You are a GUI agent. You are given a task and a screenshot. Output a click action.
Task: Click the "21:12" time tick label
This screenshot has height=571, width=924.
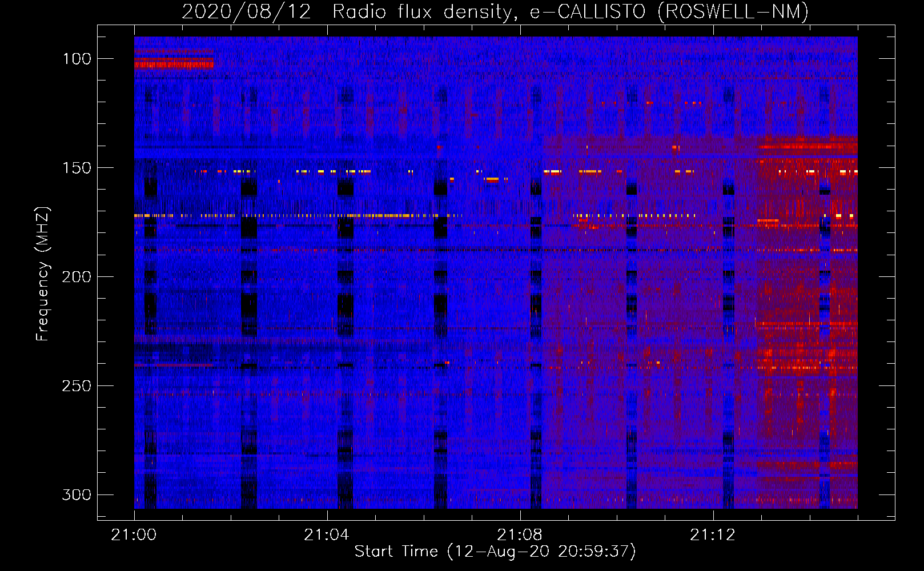point(713,535)
